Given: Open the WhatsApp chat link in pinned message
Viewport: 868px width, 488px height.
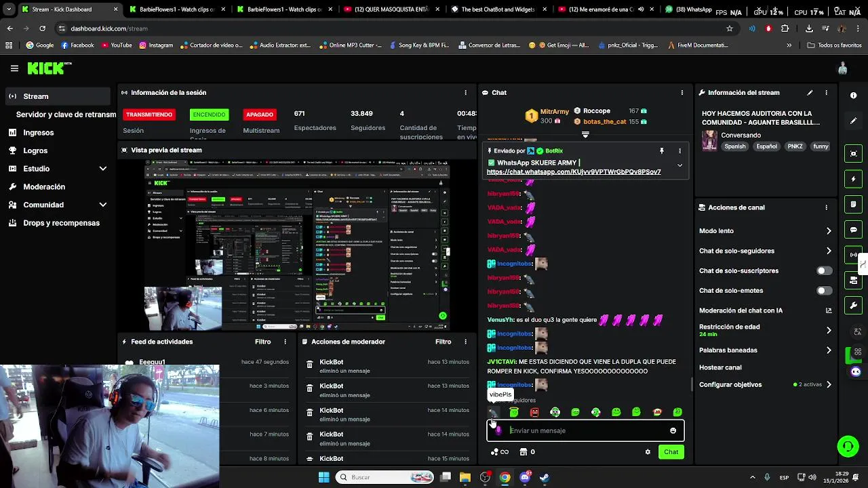Looking at the screenshot, I should tap(574, 172).
